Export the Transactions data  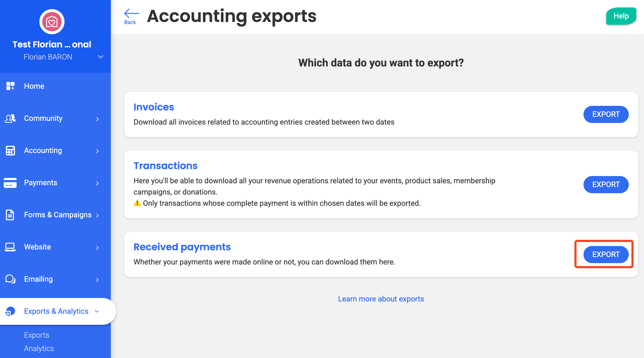[606, 184]
